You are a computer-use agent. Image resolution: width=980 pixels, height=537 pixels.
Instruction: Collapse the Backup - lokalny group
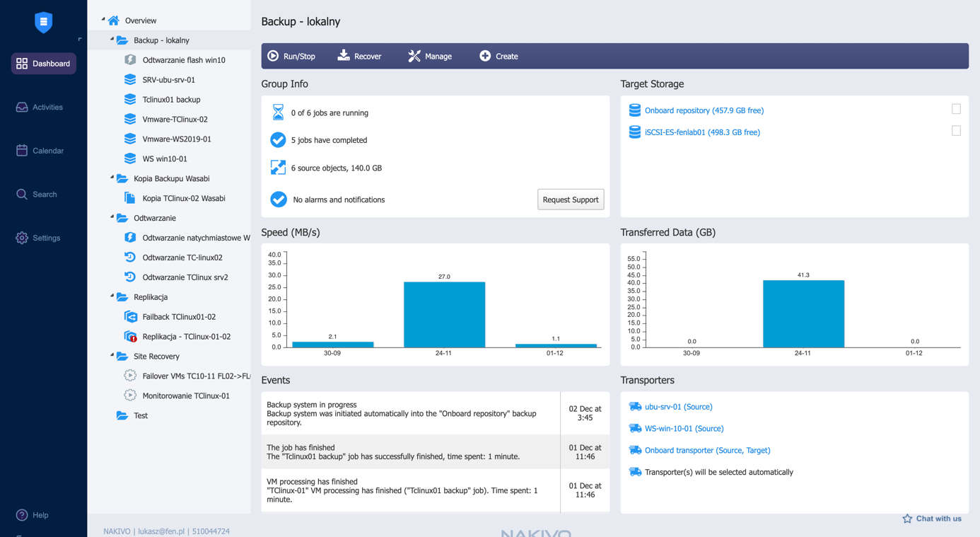click(112, 40)
